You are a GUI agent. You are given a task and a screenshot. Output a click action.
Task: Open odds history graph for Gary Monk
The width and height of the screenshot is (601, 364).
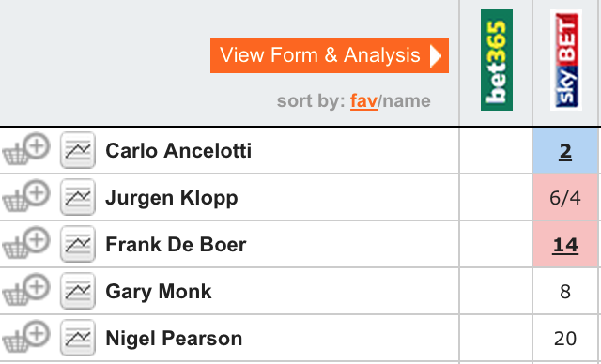tap(78, 291)
